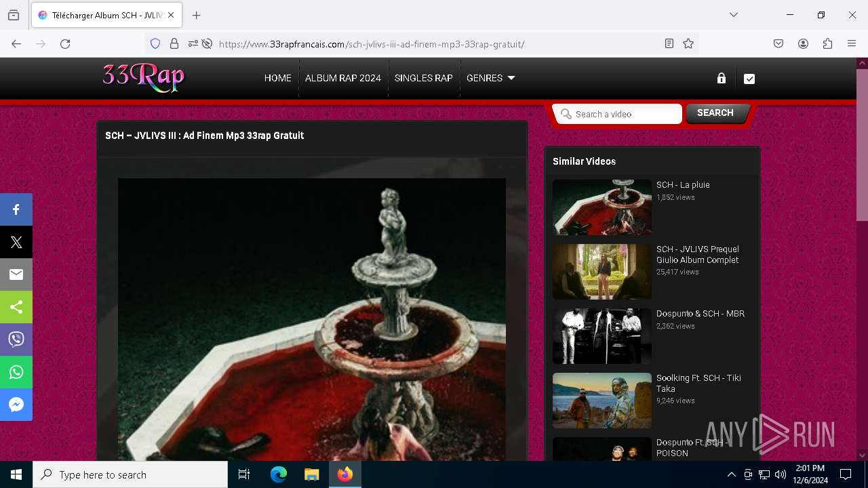
Task: Close the Télécharger Album SCH tab
Action: pos(172,15)
